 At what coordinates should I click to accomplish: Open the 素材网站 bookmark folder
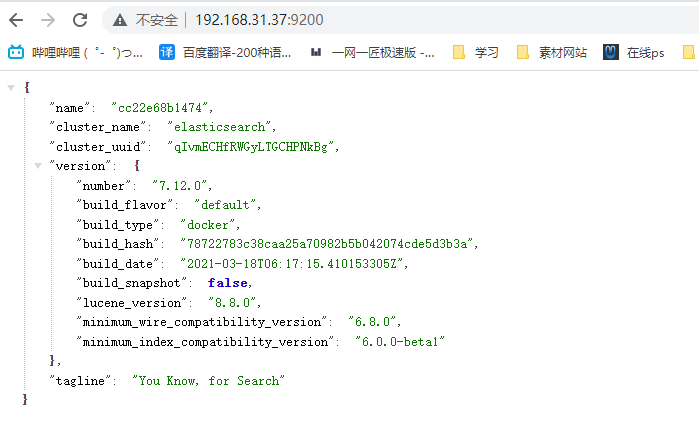[x=551, y=53]
